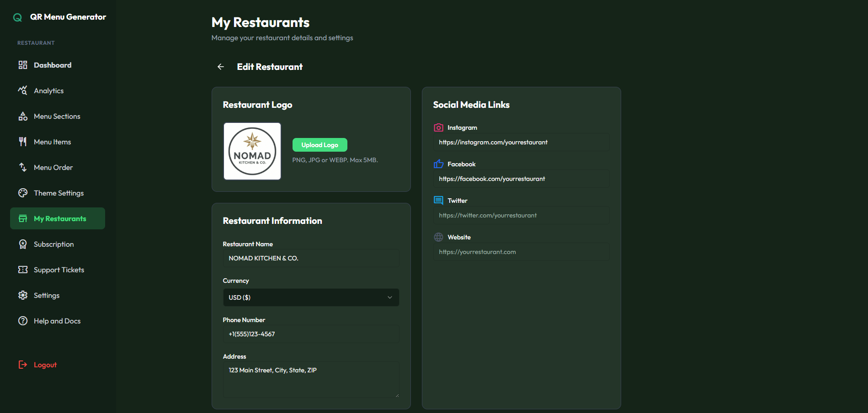Click the Instagram camera icon
Screen dimensions: 868x413
click(438, 127)
